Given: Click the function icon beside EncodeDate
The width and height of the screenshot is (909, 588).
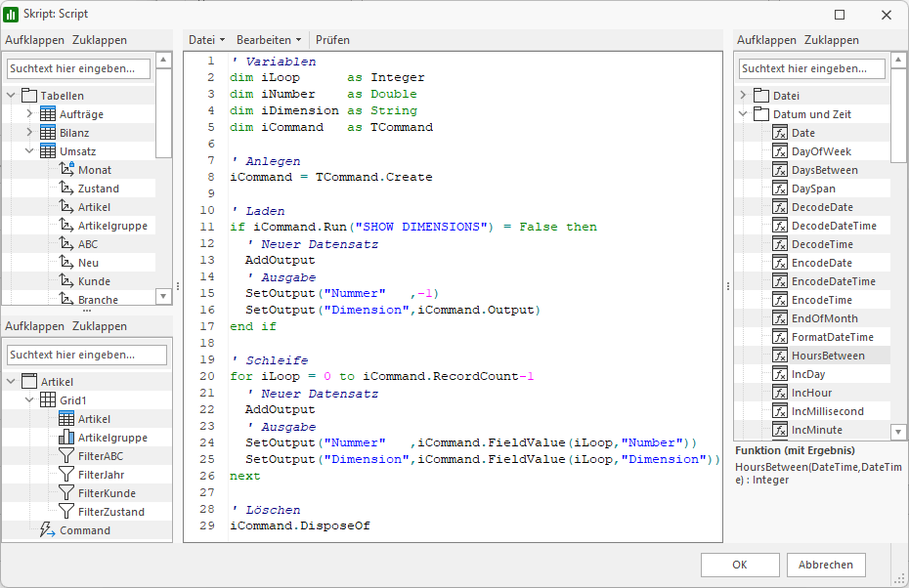Looking at the screenshot, I should [780, 263].
